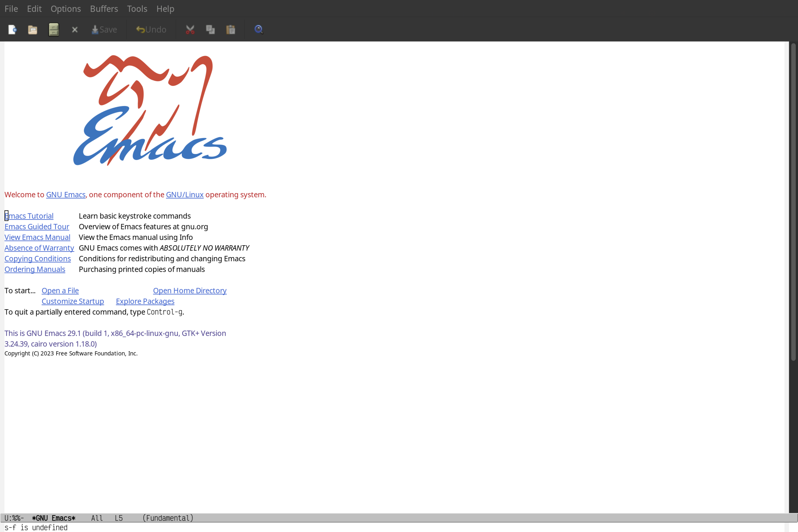The image size is (798, 532).
Task: Click the New File icon
Action: (x=12, y=29)
